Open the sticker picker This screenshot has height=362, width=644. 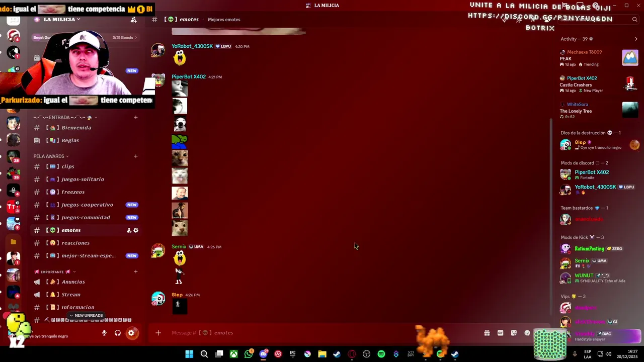point(514,333)
